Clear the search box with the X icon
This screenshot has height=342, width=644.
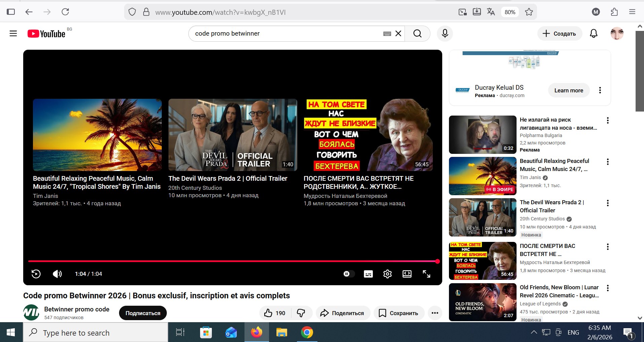pyautogui.click(x=398, y=34)
